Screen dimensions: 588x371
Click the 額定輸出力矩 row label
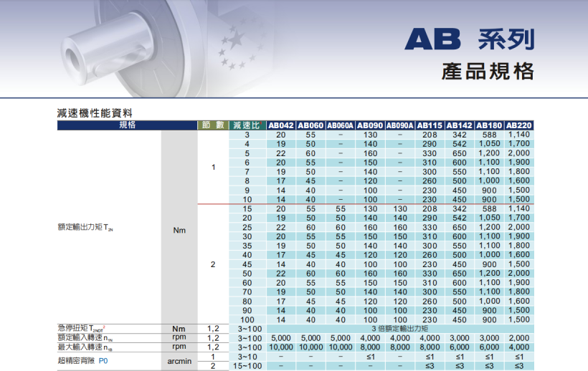click(x=85, y=228)
